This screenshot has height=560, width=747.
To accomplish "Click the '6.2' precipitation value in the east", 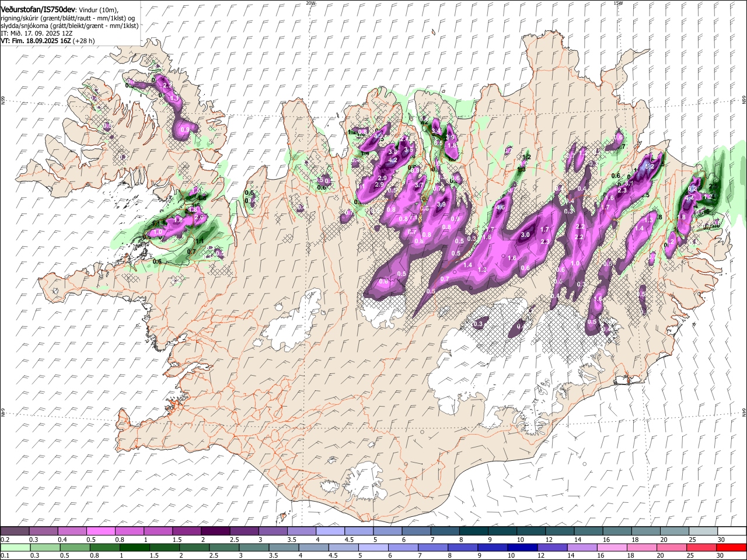I will [x=693, y=189].
